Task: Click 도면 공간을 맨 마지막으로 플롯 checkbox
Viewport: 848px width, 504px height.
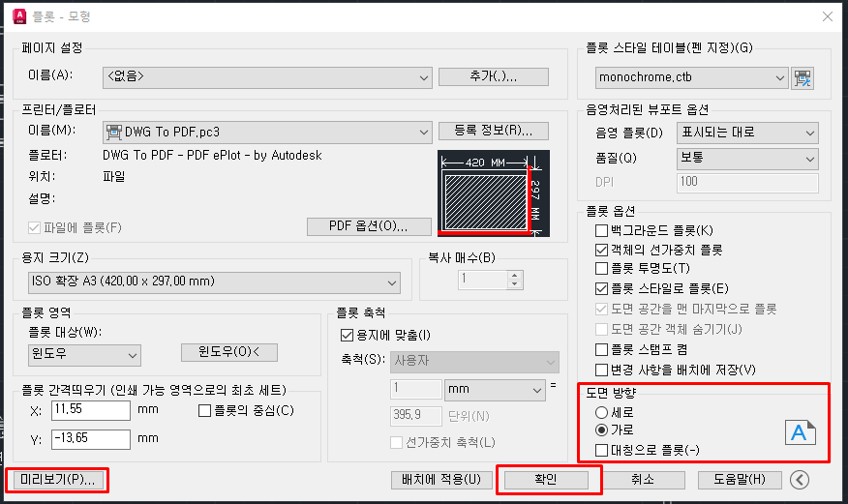Action: coord(601,309)
